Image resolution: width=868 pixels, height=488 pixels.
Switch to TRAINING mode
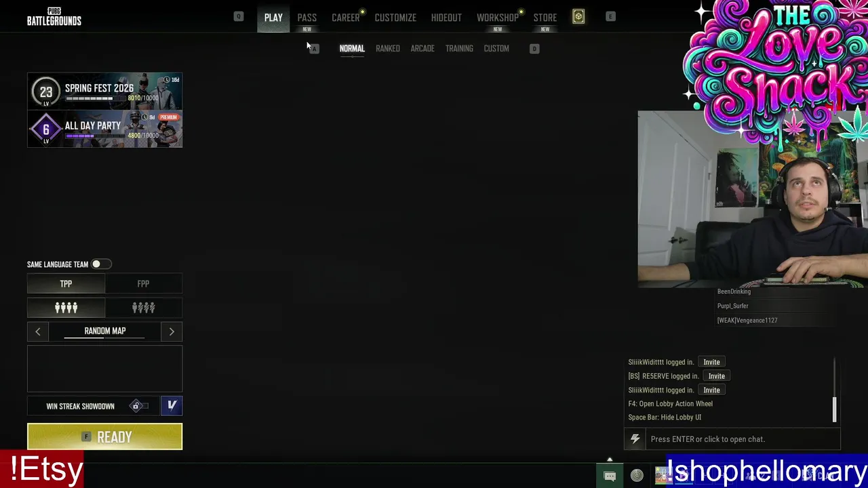[x=459, y=49]
